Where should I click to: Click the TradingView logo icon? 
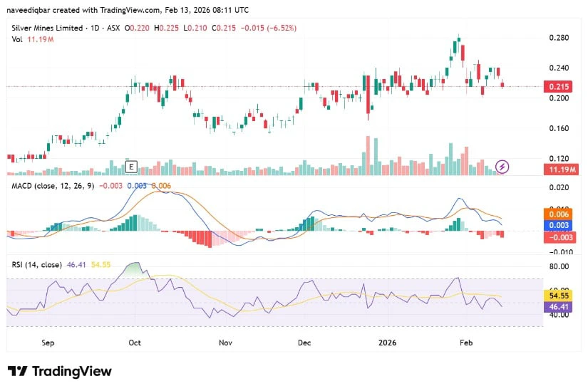(x=17, y=371)
